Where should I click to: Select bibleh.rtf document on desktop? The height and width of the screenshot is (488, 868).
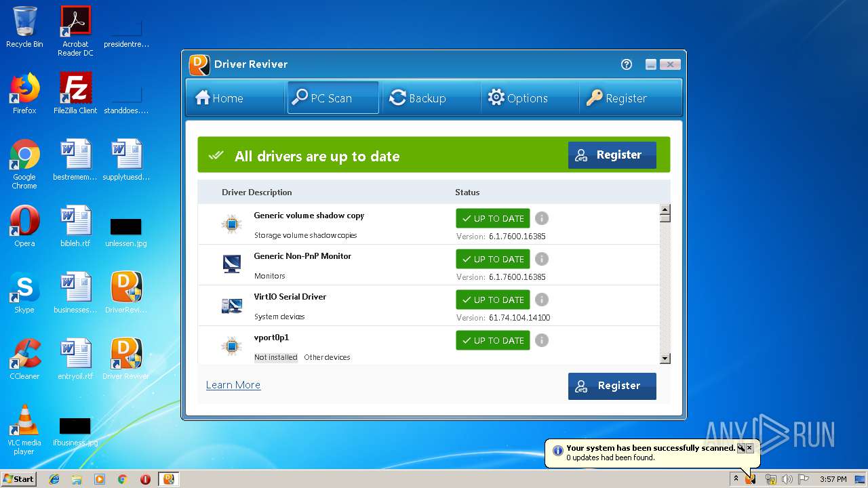75,226
